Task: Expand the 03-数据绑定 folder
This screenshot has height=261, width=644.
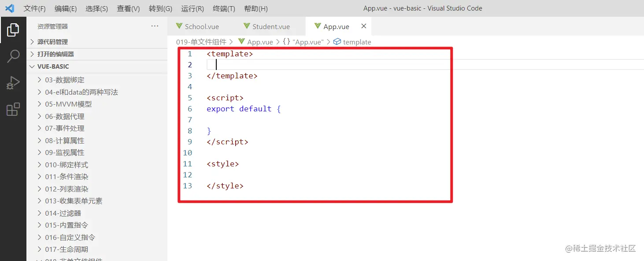Action: [97, 80]
